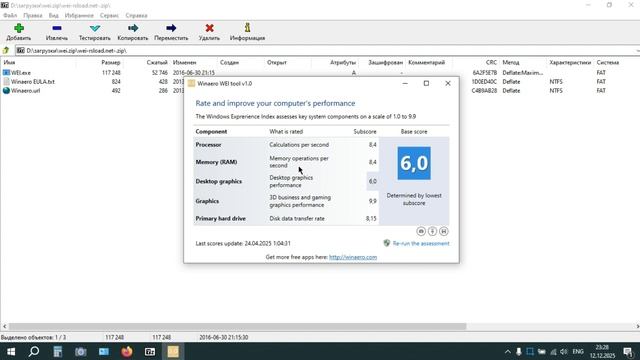Open the Правка menu
This screenshot has width=640, height=360.
pos(33,15)
